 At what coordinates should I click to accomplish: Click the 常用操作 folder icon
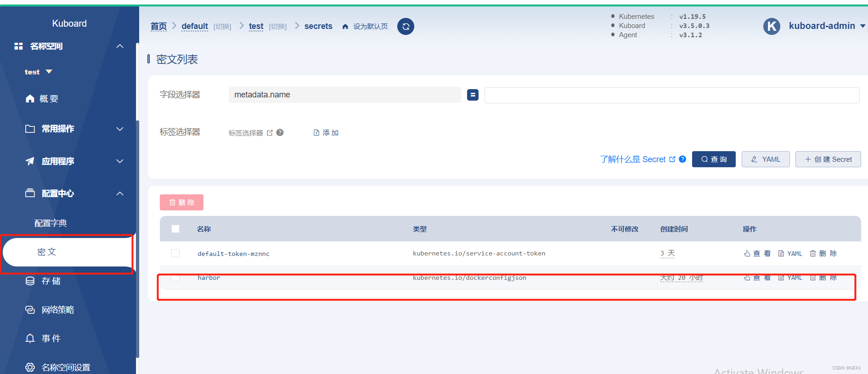(30, 129)
